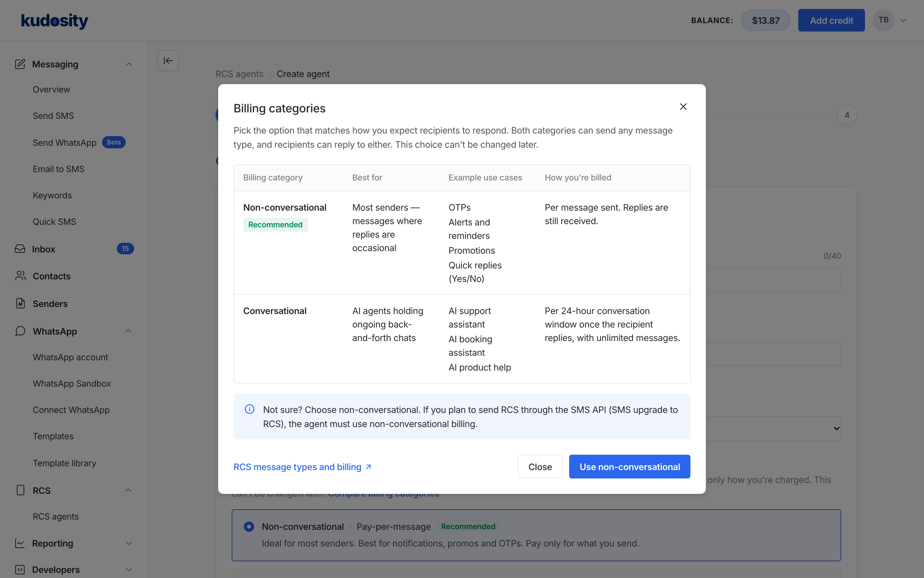
Task: Click the Close button in dialog
Action: pos(540,466)
